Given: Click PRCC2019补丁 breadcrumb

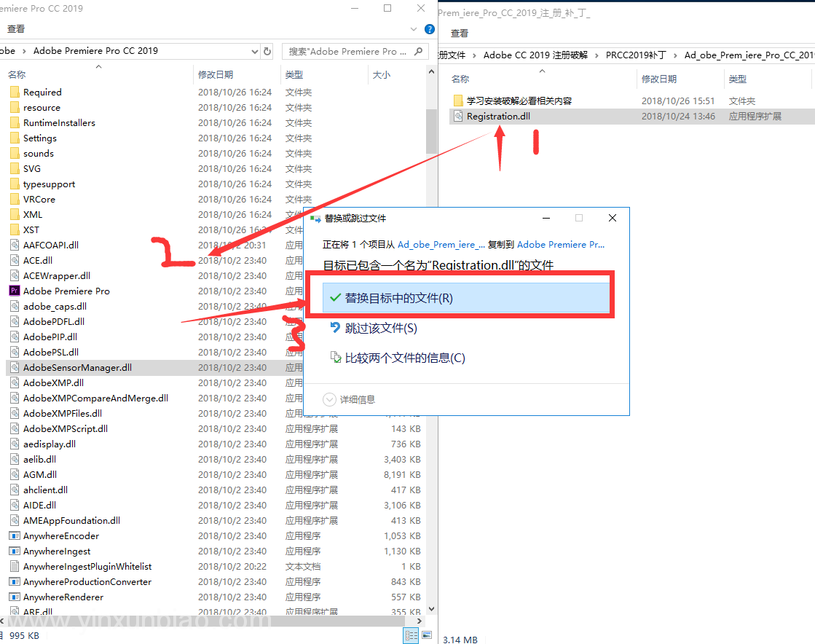Looking at the screenshot, I should [636, 55].
